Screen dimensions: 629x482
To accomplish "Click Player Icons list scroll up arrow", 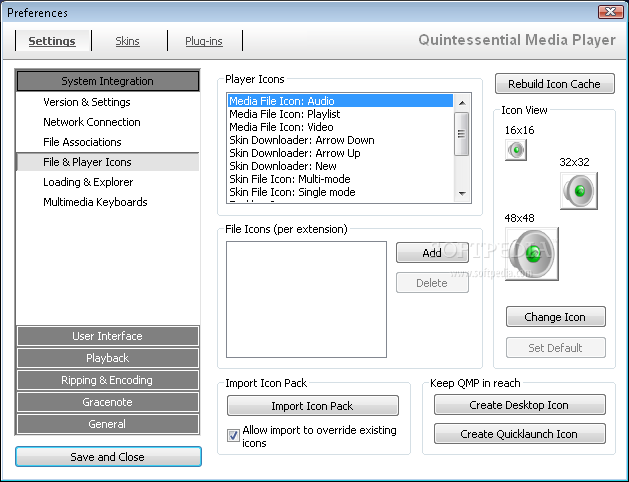I will [462, 103].
